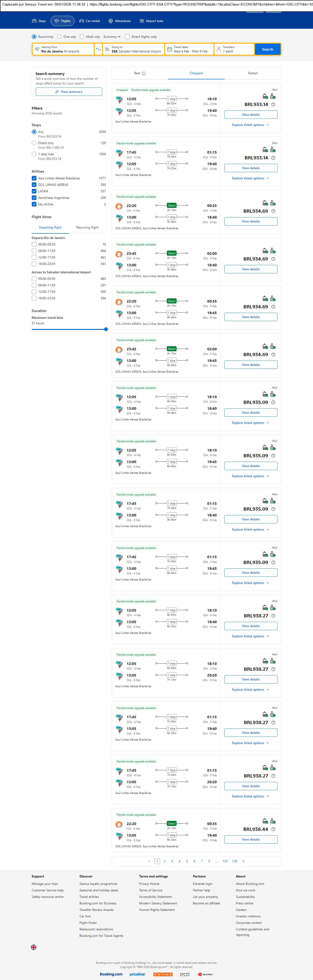
Task: Click the next page arrow in pagination
Action: (243, 861)
